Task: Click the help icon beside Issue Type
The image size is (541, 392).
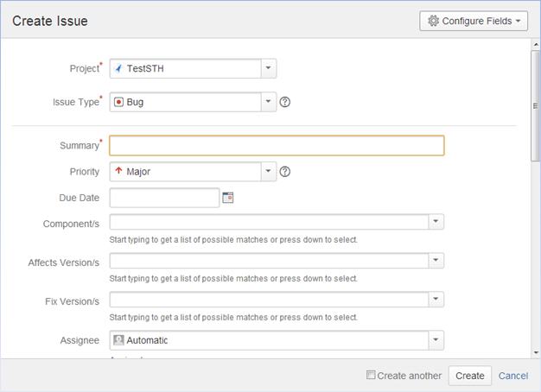Action: click(285, 102)
